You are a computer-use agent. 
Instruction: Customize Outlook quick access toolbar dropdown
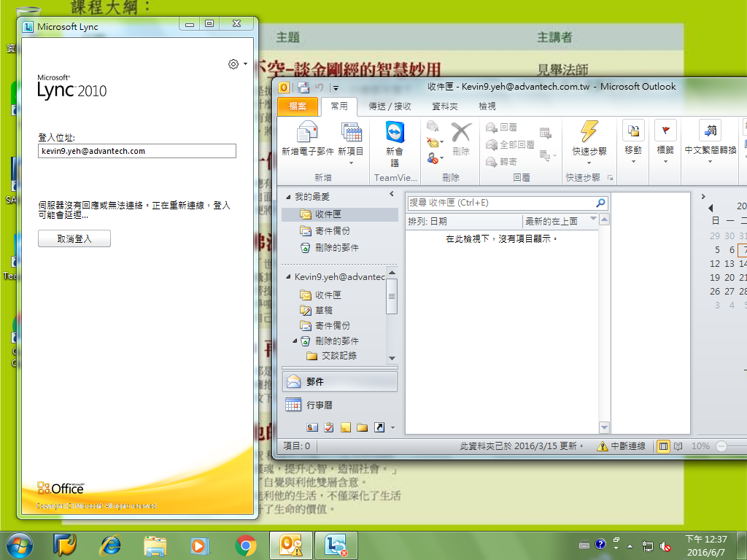[336, 87]
